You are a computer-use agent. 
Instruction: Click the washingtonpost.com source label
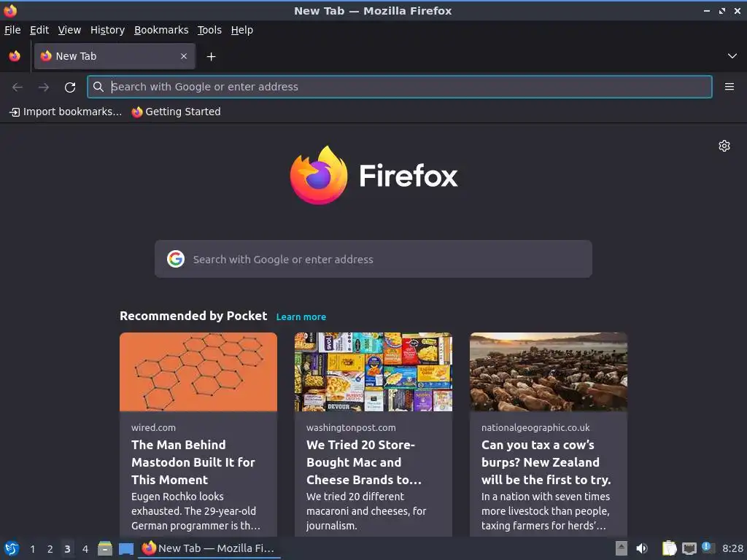click(351, 427)
